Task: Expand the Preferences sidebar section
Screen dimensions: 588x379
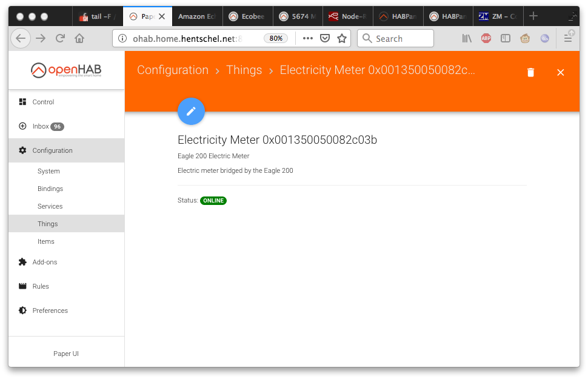Action: [50, 310]
